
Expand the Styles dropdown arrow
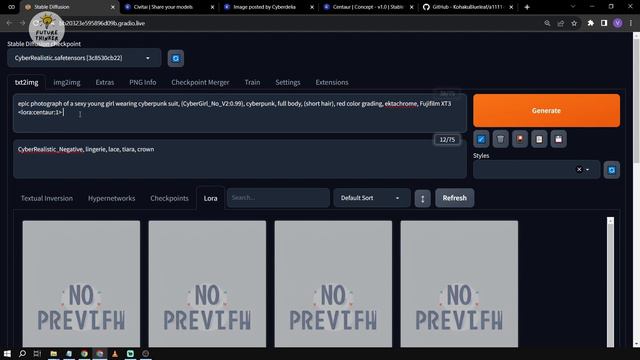pyautogui.click(x=587, y=169)
